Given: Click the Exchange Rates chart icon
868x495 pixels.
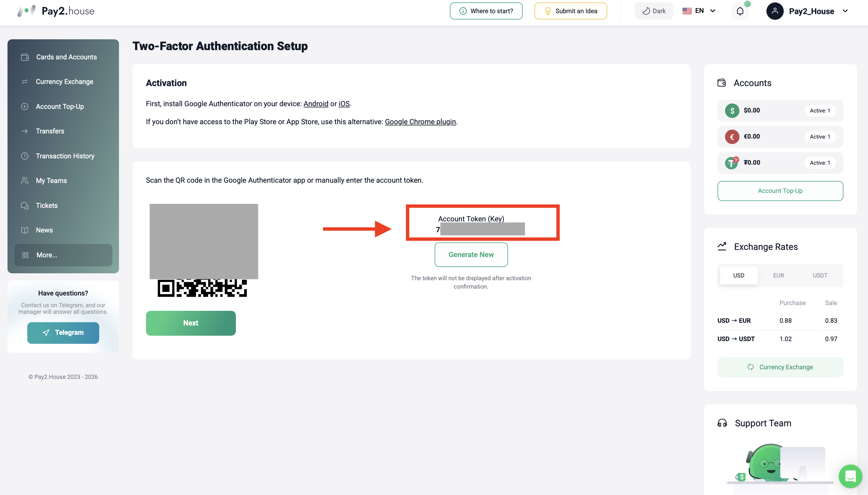Looking at the screenshot, I should pos(722,247).
